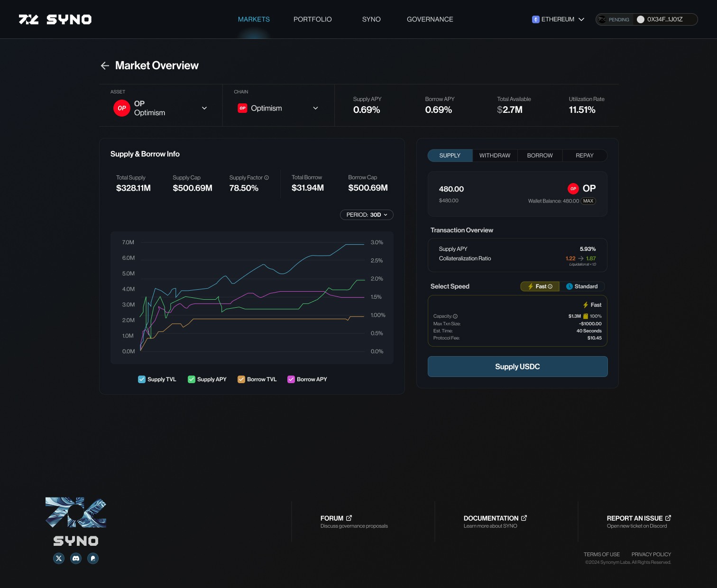The width and height of the screenshot is (717, 588).
Task: Click the $2.7M total available value
Action: tap(510, 110)
